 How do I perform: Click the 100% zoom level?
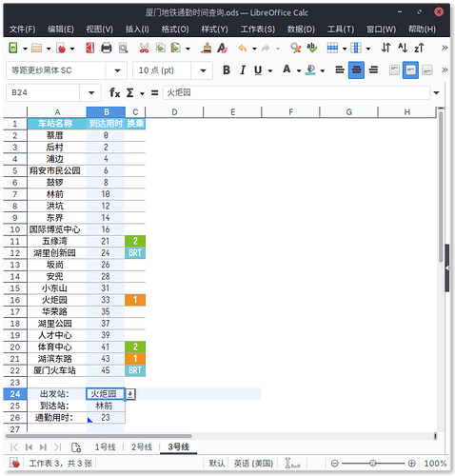pyautogui.click(x=435, y=464)
